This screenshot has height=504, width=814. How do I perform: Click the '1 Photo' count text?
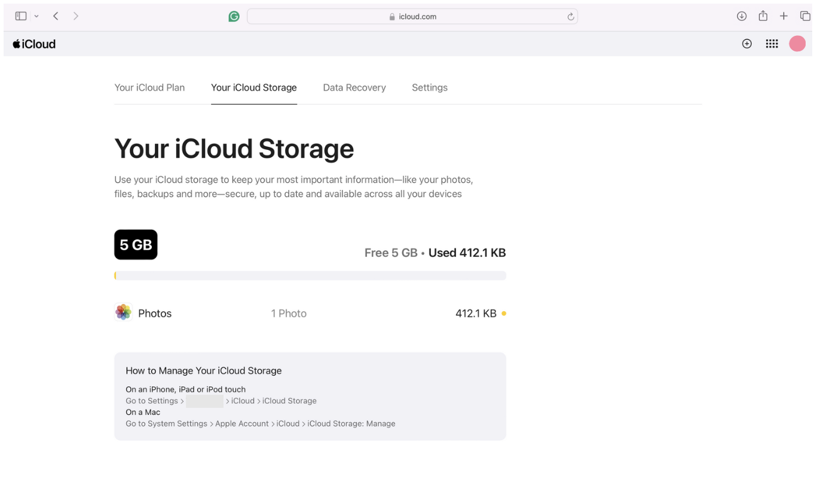pos(289,314)
